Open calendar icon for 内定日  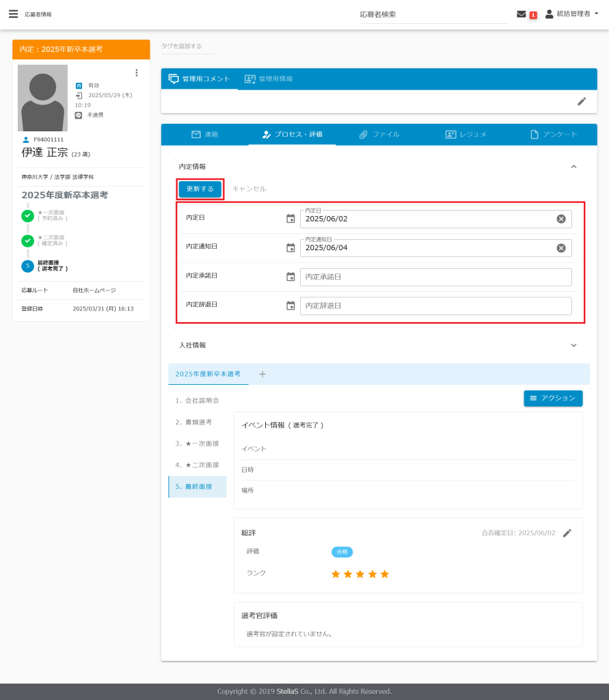click(x=290, y=219)
